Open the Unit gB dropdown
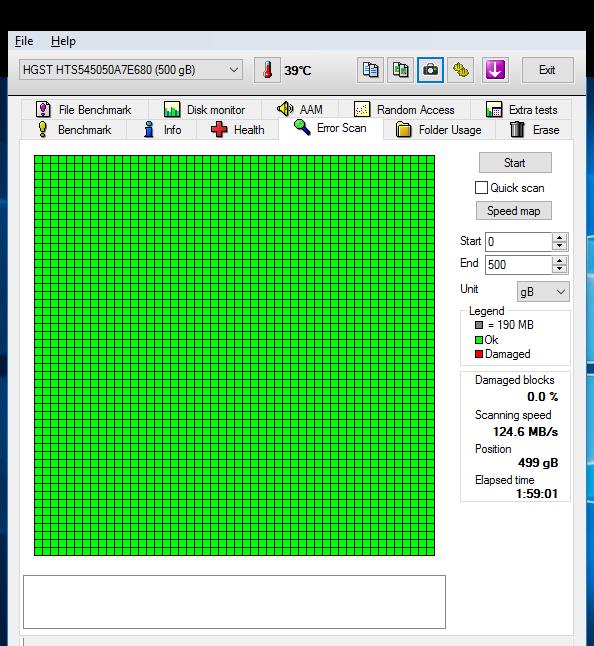The width and height of the screenshot is (594, 646). tap(543, 292)
